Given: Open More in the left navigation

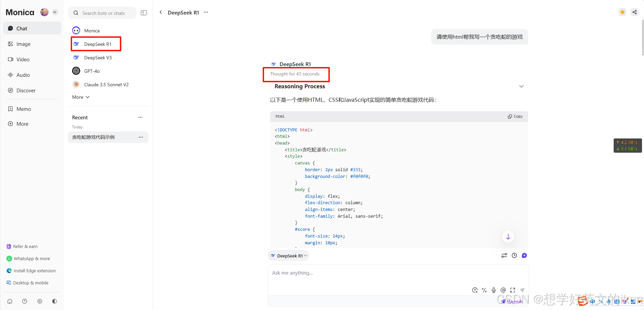Looking at the screenshot, I should tap(32, 124).
